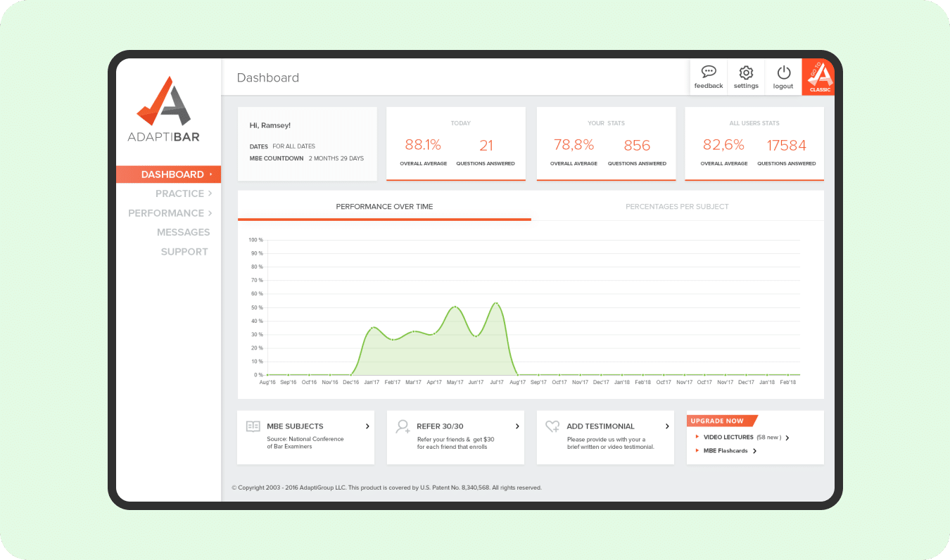Click the '2 MONTHS 29 DAYS' countdown

click(x=336, y=158)
